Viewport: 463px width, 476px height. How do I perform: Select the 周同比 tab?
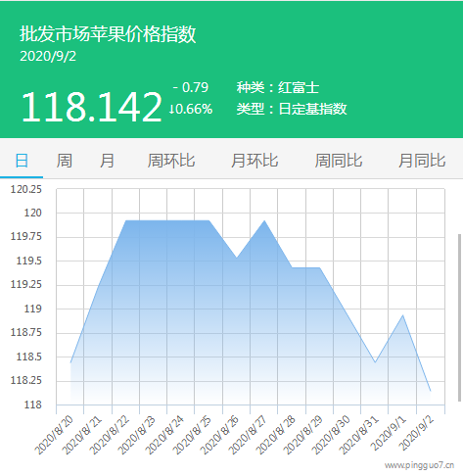coord(339,161)
